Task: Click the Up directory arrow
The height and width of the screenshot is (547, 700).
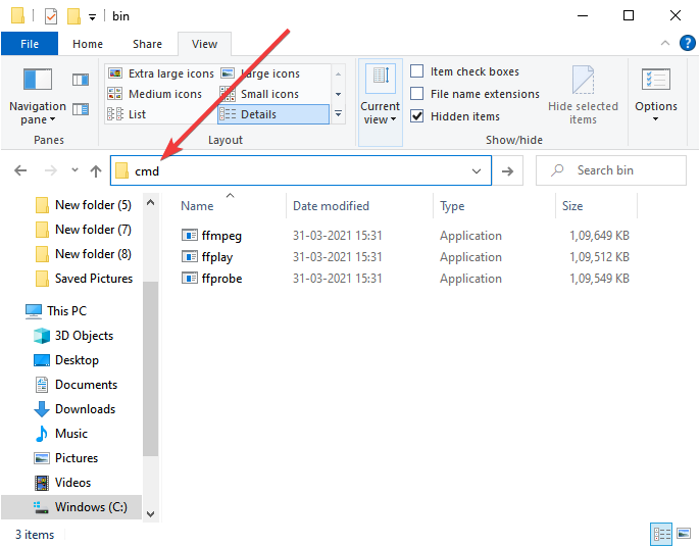Action: click(x=96, y=171)
